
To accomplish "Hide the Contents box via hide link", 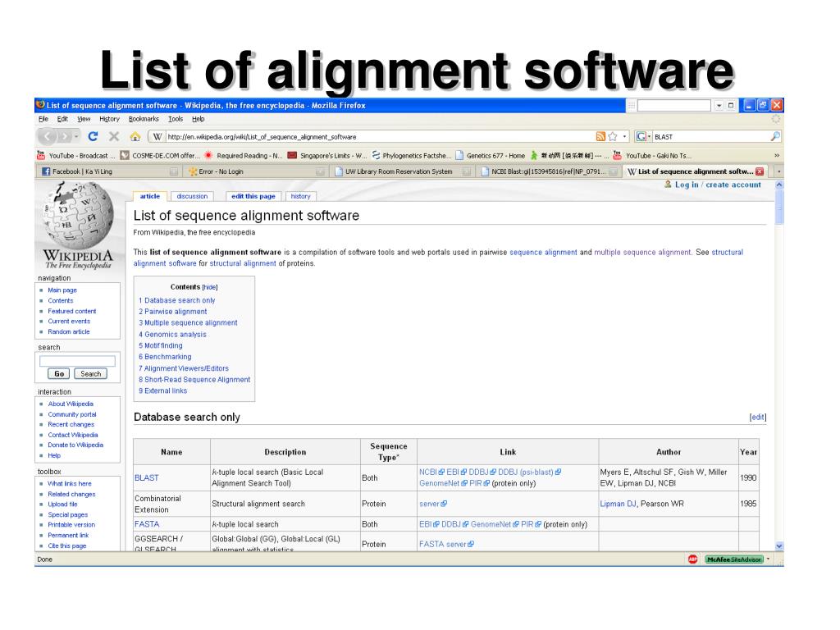I will coord(209,287).
